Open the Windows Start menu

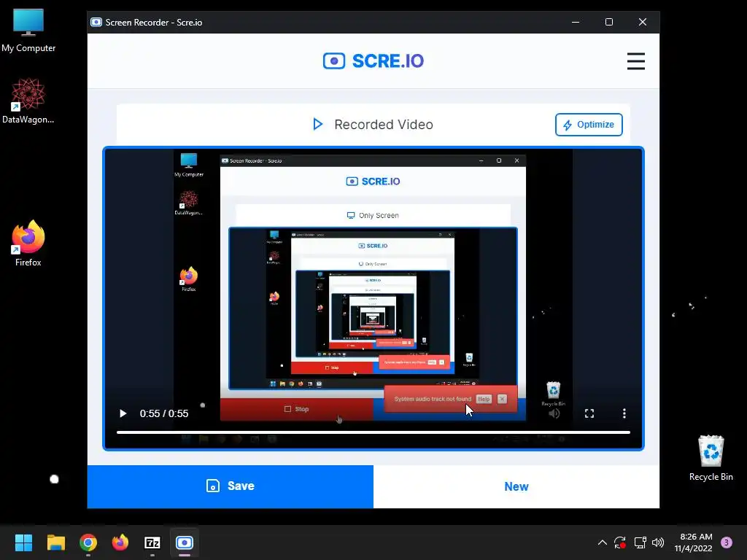click(23, 542)
